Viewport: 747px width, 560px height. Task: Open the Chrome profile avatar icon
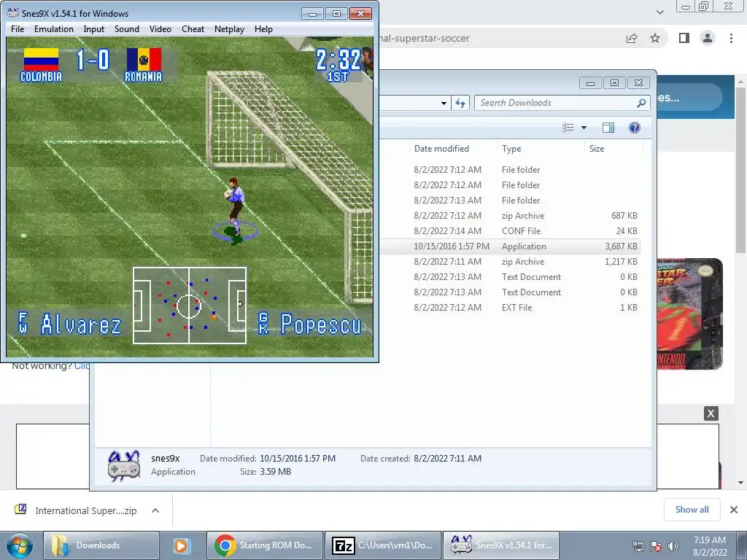pyautogui.click(x=708, y=38)
